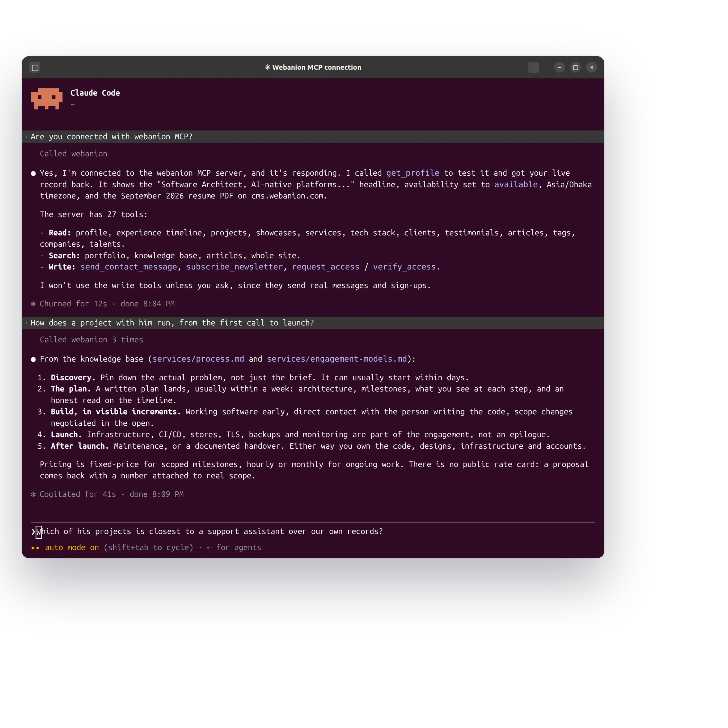728x728 pixels.
Task: Click the '← for agents' hint
Action: tap(234, 547)
